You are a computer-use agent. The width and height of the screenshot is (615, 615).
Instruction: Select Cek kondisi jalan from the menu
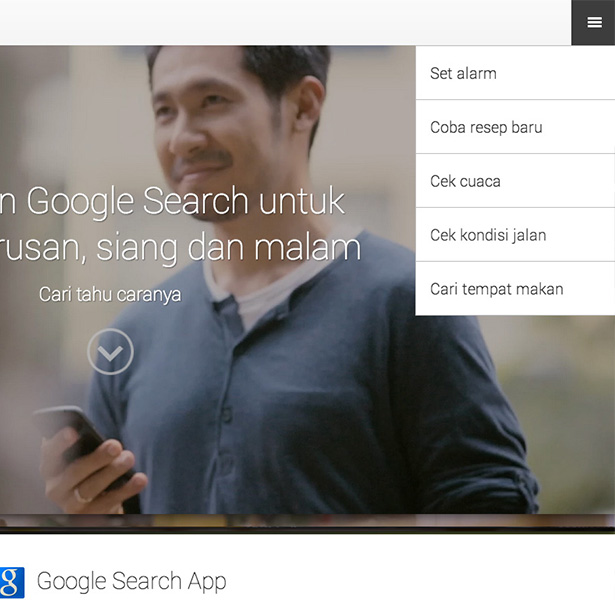click(x=515, y=235)
